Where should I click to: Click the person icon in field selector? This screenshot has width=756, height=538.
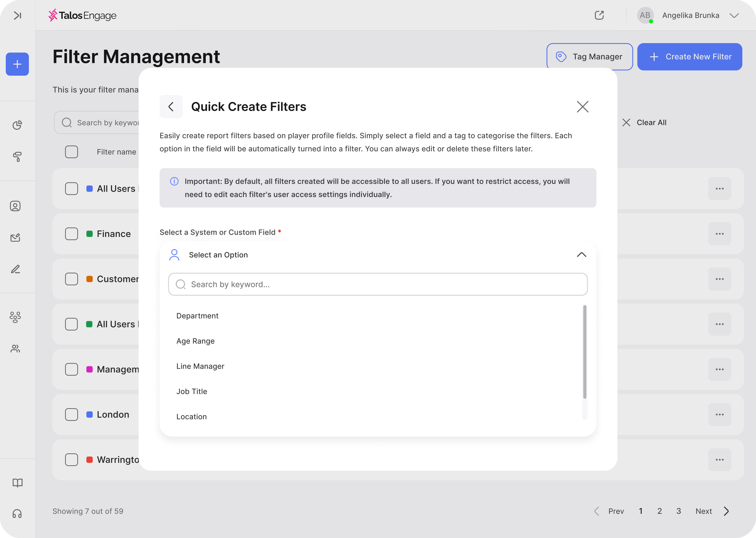click(x=174, y=255)
